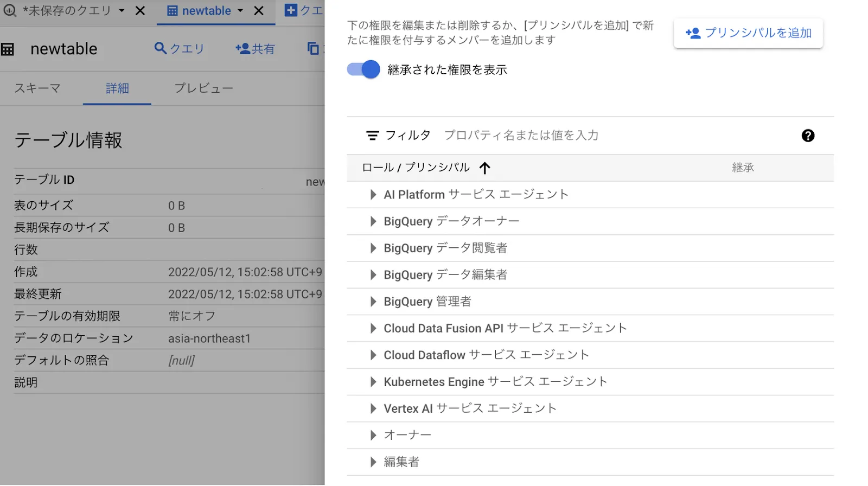The height and width of the screenshot is (486, 868).
Task: Toggle off 継承された権限を表示 switch
Action: (x=363, y=69)
